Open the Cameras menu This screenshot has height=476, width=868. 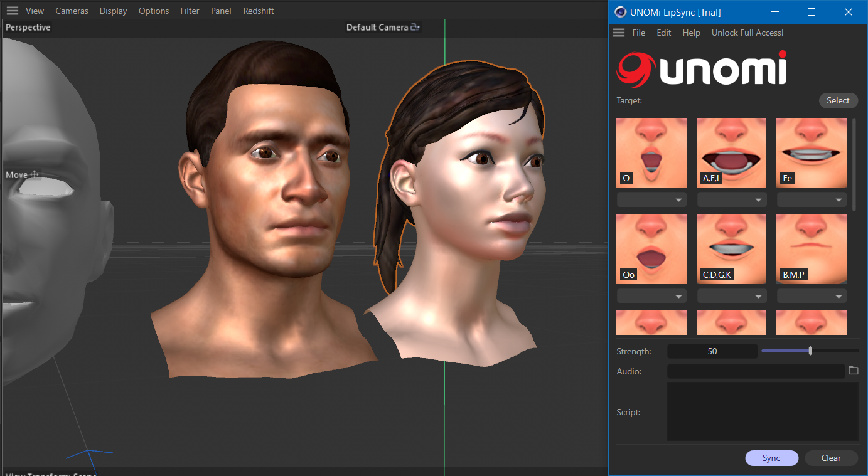72,11
